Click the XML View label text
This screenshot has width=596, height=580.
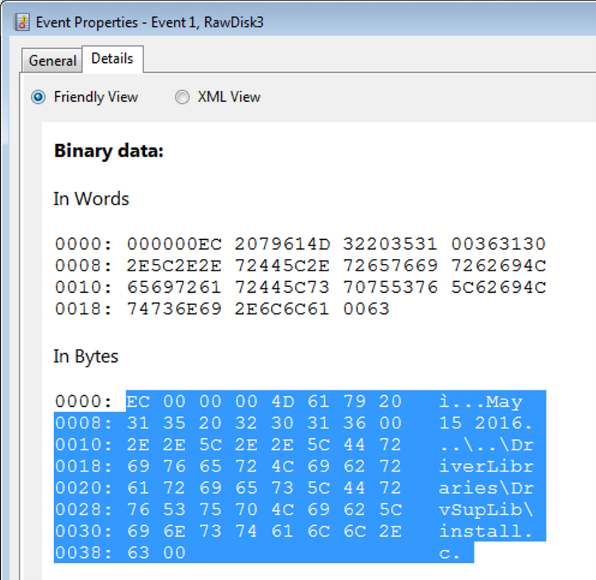pyautogui.click(x=229, y=97)
